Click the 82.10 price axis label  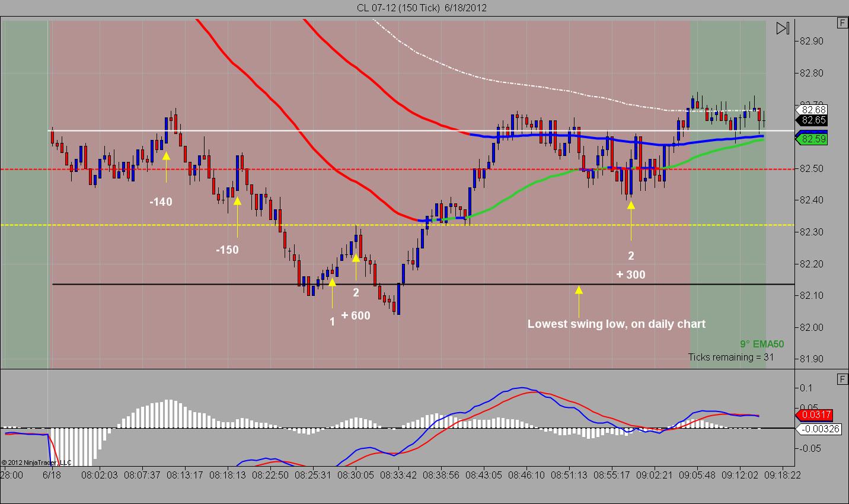click(x=811, y=296)
